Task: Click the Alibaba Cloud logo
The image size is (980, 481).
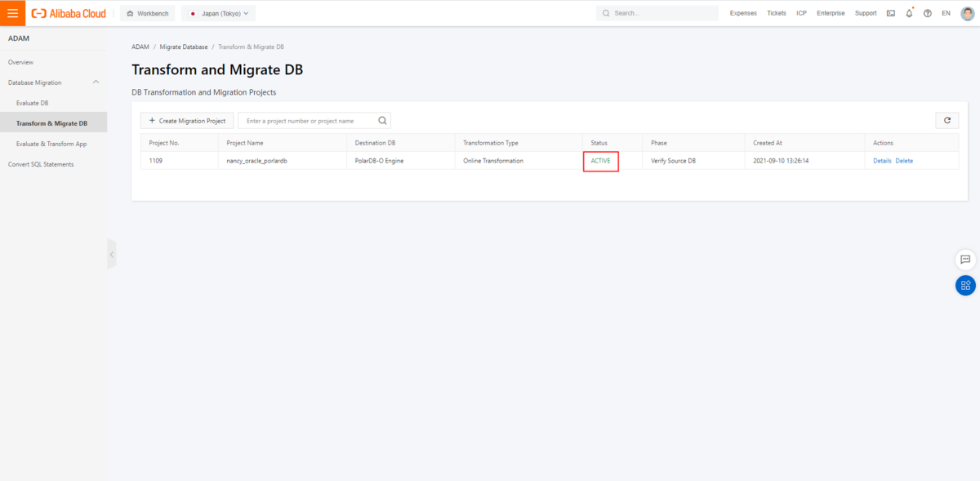Action: point(69,13)
